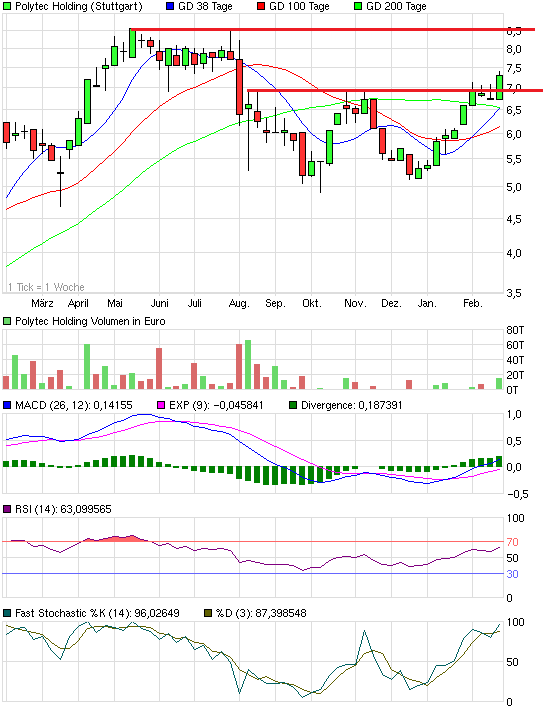The width and height of the screenshot is (545, 710).
Task: Click the EXP (9) value label
Action: 216,405
